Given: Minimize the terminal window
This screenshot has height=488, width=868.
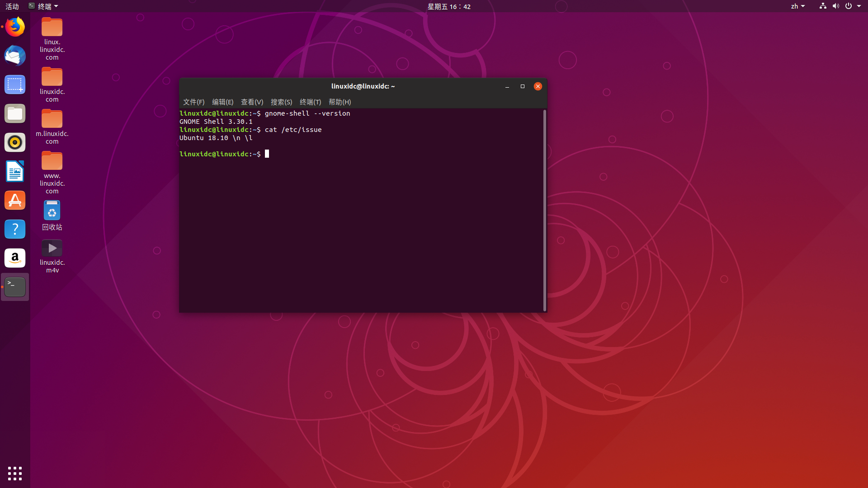Looking at the screenshot, I should pos(507,86).
